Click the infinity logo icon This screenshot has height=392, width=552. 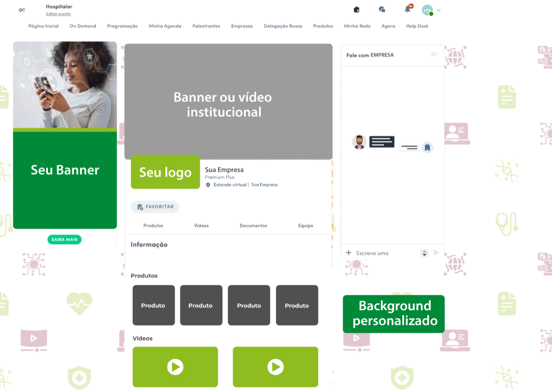pos(22,10)
